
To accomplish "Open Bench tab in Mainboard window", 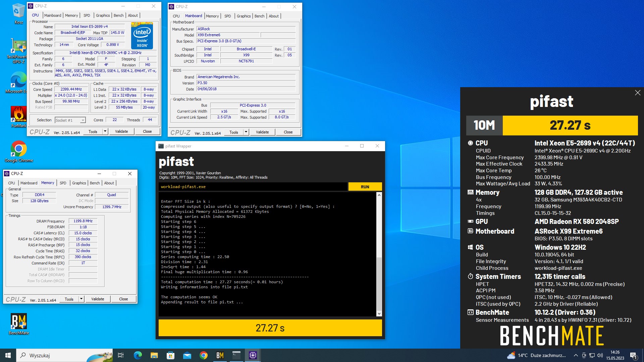I will [x=259, y=16].
